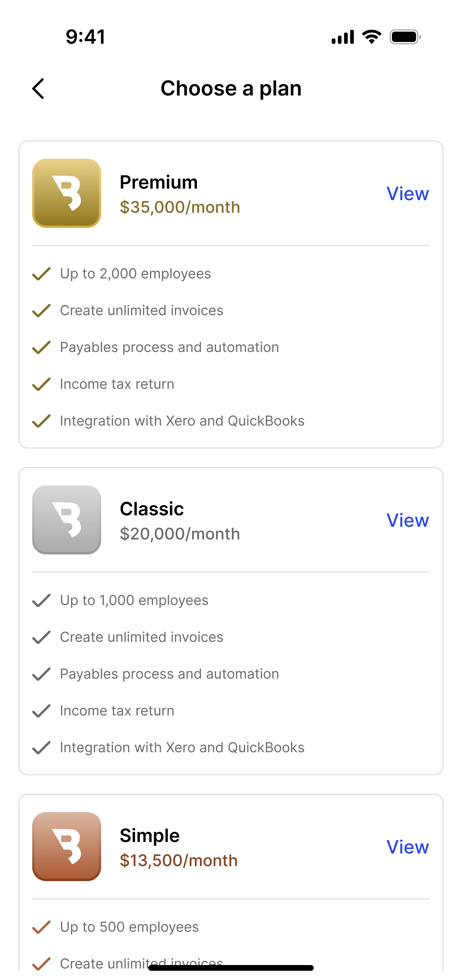Tap the Wi-Fi status icon

click(x=371, y=37)
